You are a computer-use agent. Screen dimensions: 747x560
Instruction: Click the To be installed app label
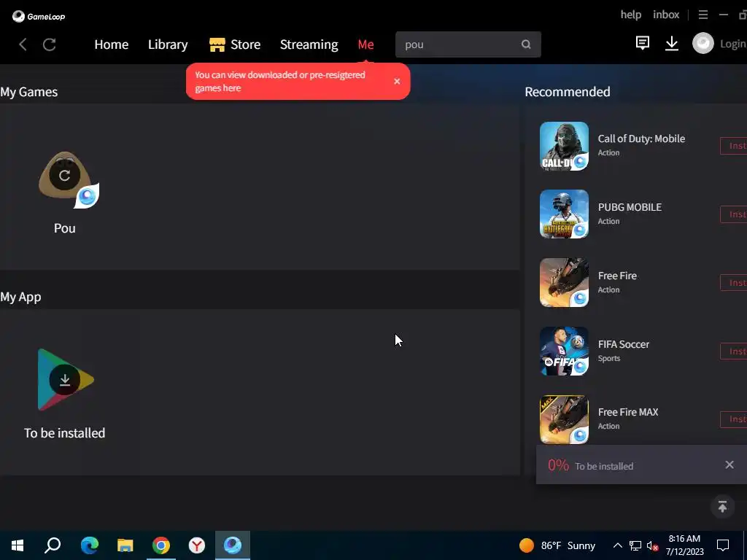[x=64, y=433]
